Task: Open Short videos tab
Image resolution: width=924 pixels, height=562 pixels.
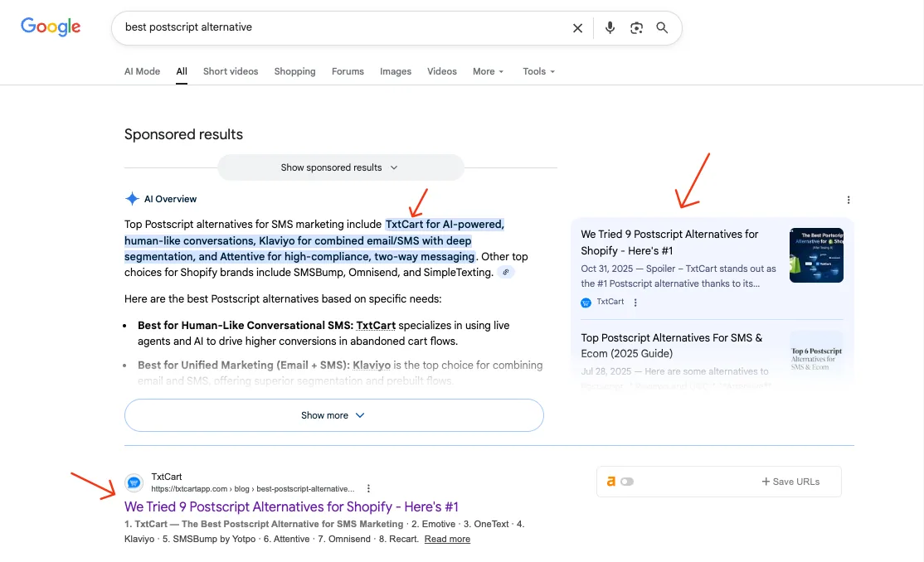Action: [x=231, y=71]
